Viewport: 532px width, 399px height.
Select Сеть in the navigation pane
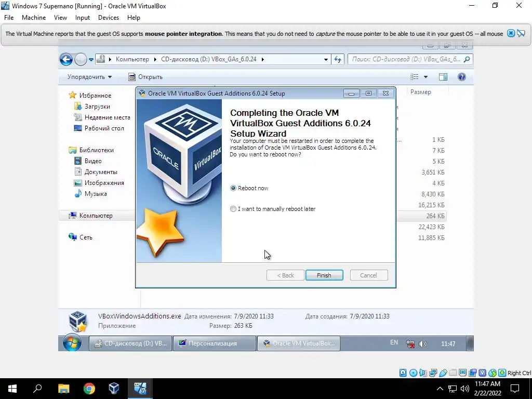[86, 237]
